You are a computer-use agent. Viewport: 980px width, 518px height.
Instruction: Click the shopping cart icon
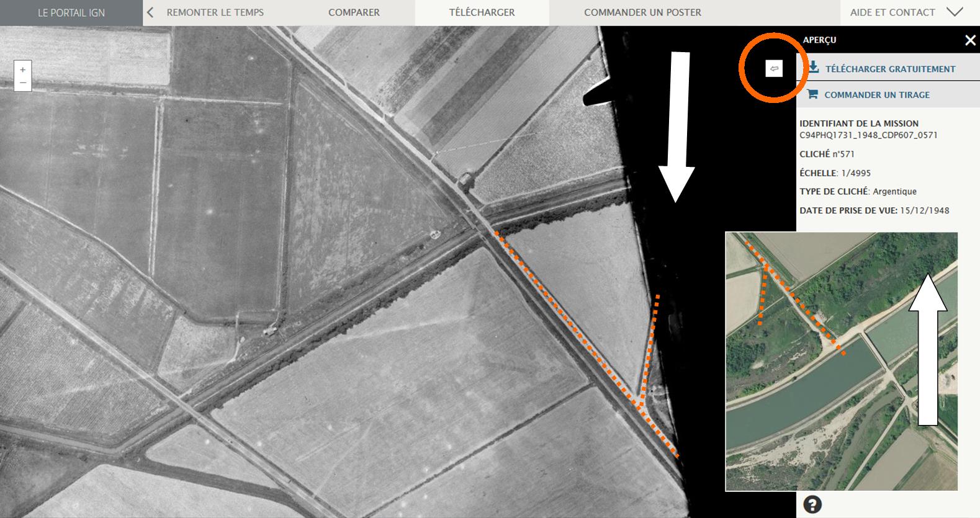[812, 94]
